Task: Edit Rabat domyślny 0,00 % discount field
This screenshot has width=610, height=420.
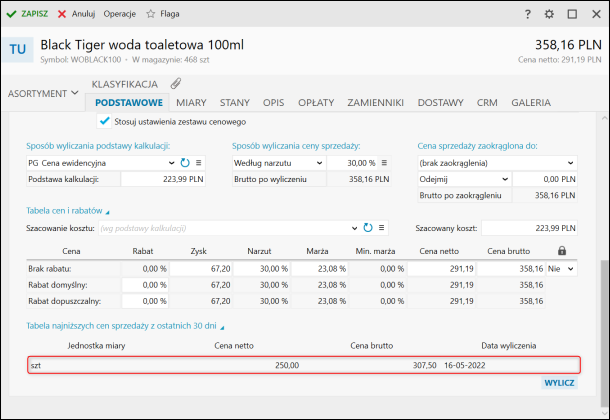Action: 145,285
